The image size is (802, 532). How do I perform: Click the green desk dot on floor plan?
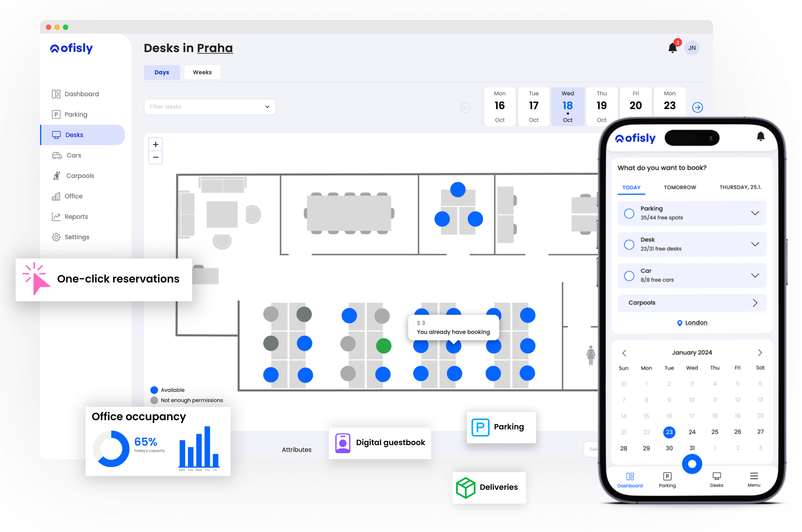point(383,346)
